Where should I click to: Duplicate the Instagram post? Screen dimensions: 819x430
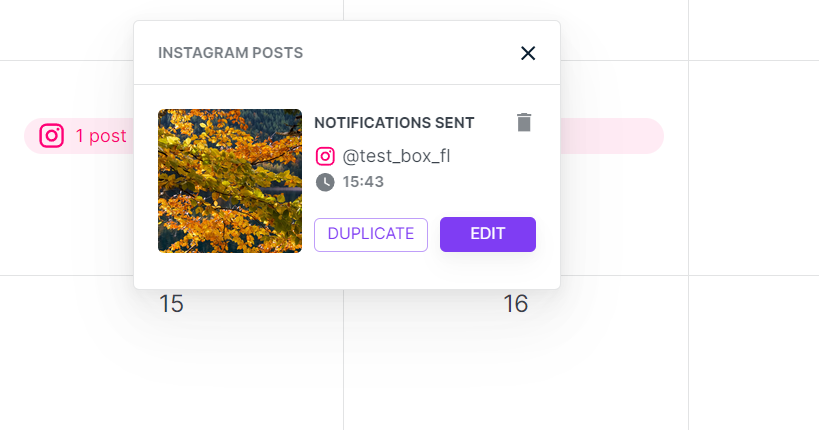(x=371, y=234)
